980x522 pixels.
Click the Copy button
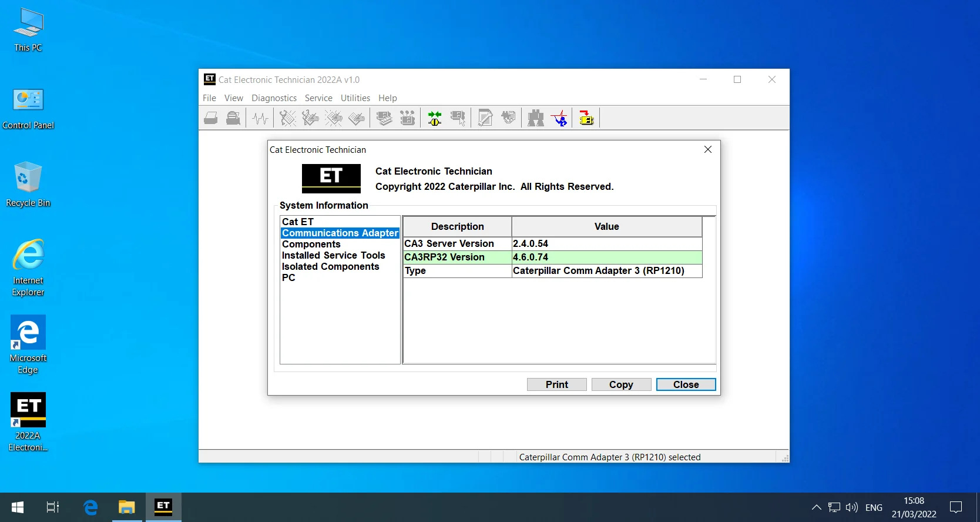pos(621,384)
